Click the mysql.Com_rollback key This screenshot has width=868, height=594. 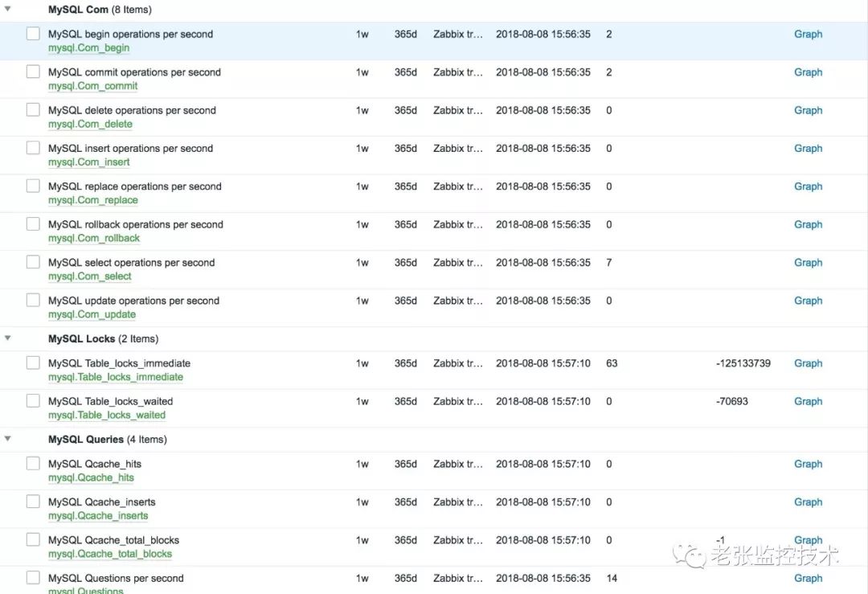coord(93,238)
